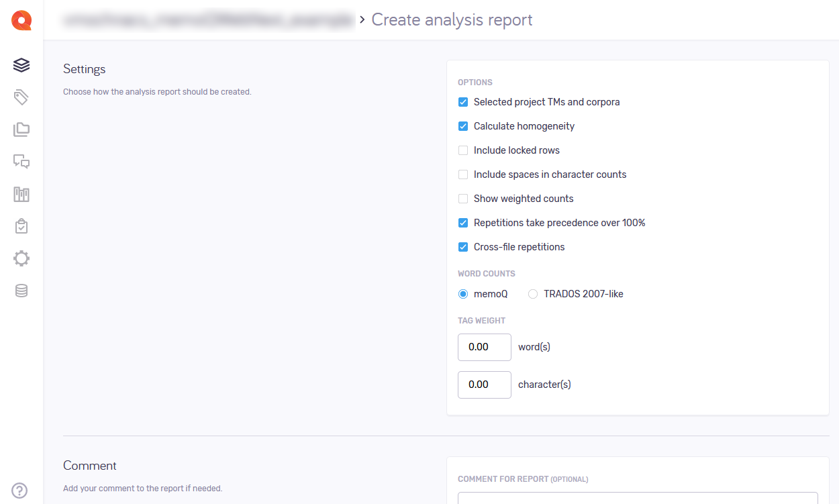Click the tag weight word(s) field
Viewport: 839px width, 504px height.
[x=484, y=347]
